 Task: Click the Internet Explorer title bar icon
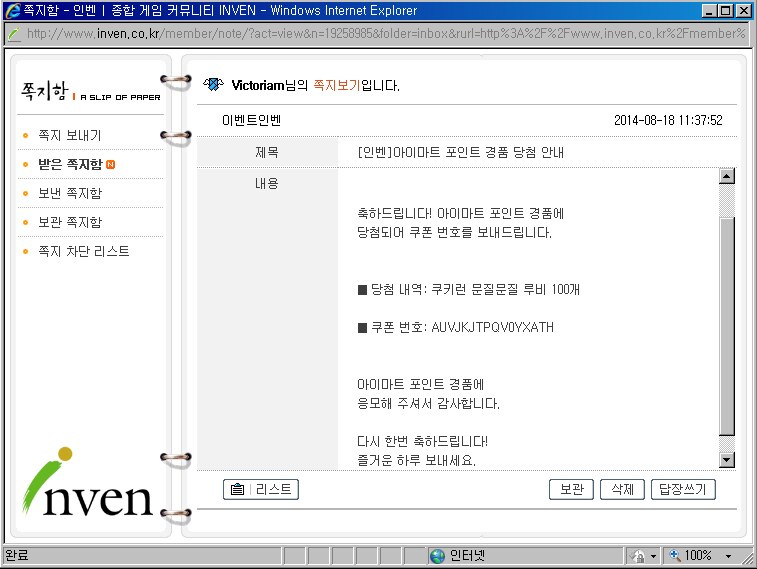[x=12, y=10]
